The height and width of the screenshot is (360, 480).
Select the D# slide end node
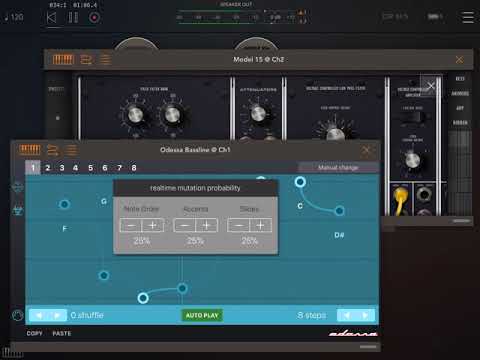[339, 211]
